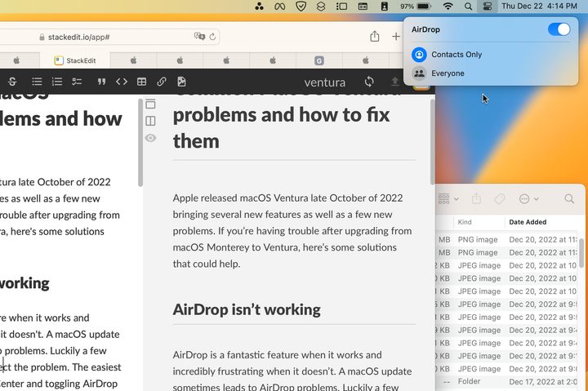Insert a link via the chain icon
The width and height of the screenshot is (588, 391).
pyautogui.click(x=162, y=82)
